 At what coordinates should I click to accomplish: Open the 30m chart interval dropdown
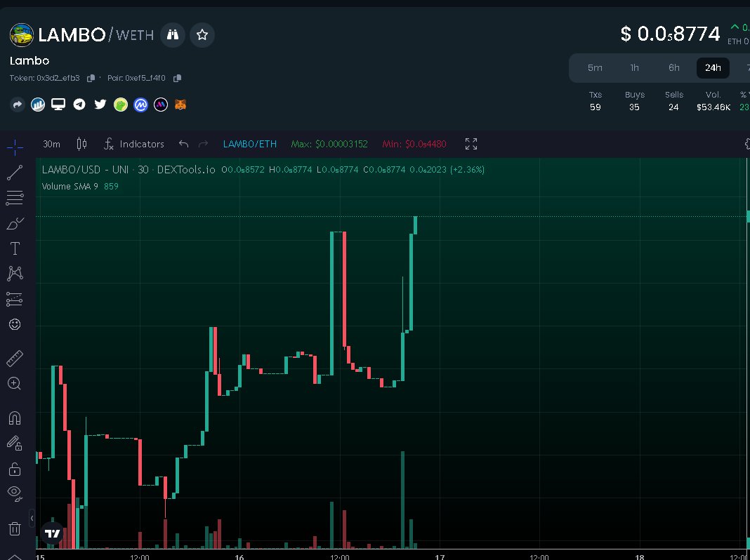[x=52, y=144]
